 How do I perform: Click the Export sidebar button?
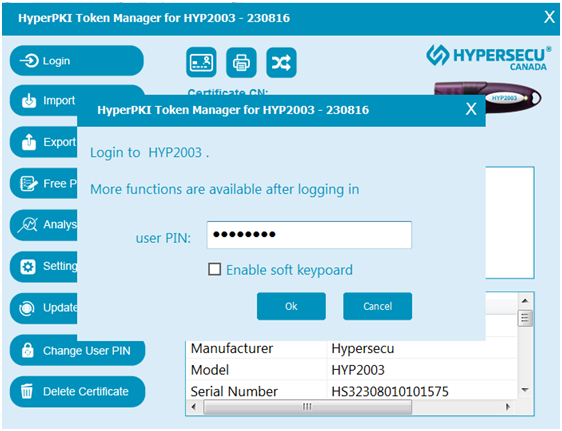43,142
